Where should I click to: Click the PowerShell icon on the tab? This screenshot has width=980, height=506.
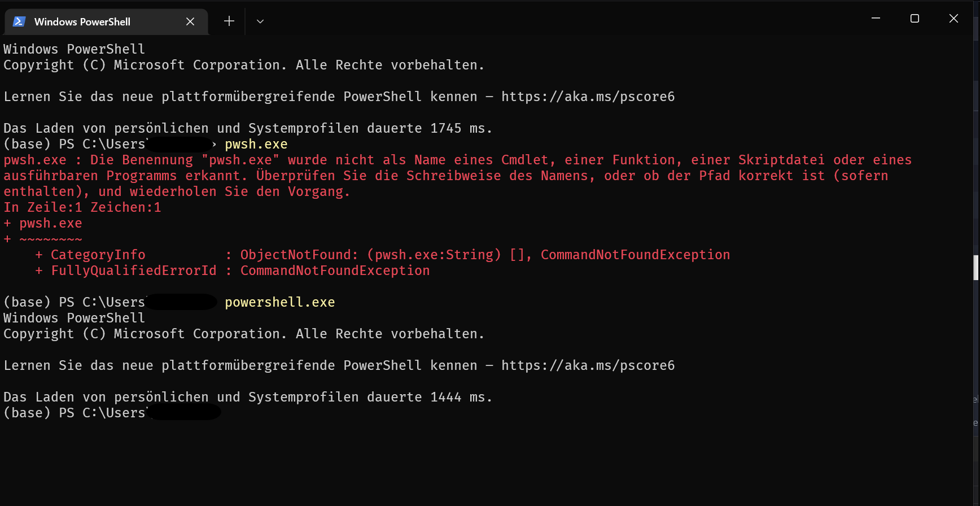pos(19,21)
